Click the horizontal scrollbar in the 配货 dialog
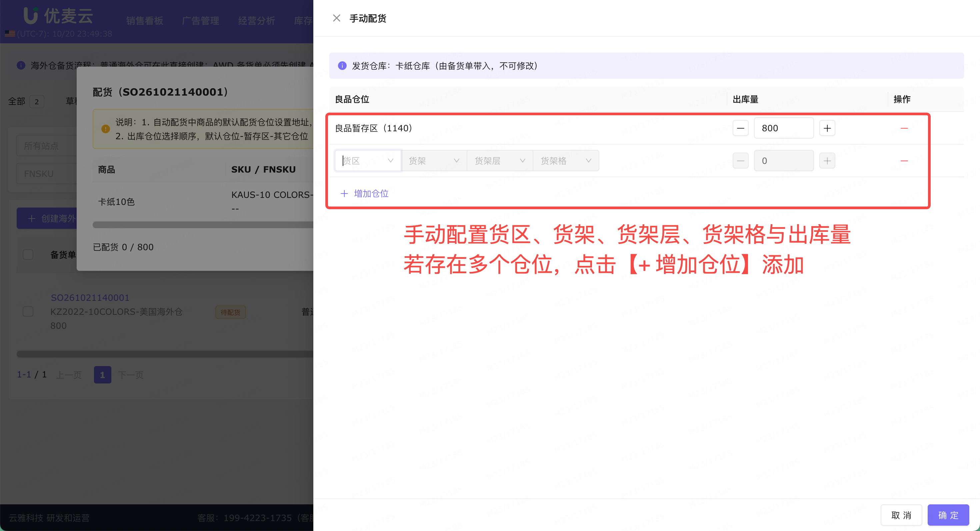This screenshot has width=980, height=531. coord(203,225)
